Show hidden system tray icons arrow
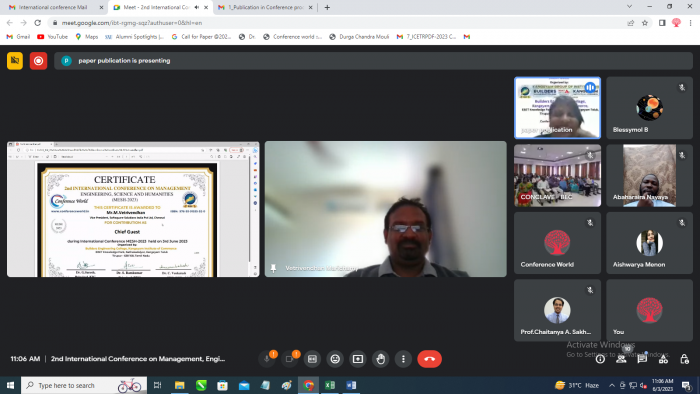Screen dimensions: 700x394 612,385
